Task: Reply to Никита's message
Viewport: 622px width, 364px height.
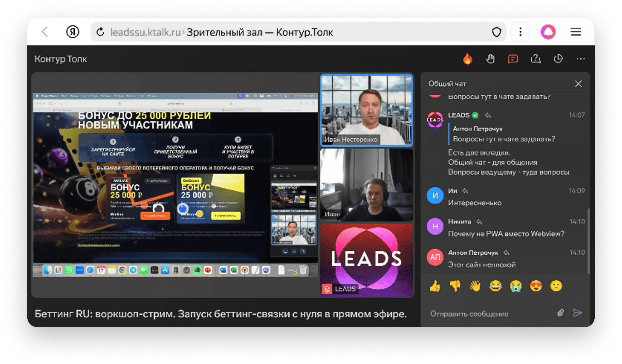Action: pos(479,222)
